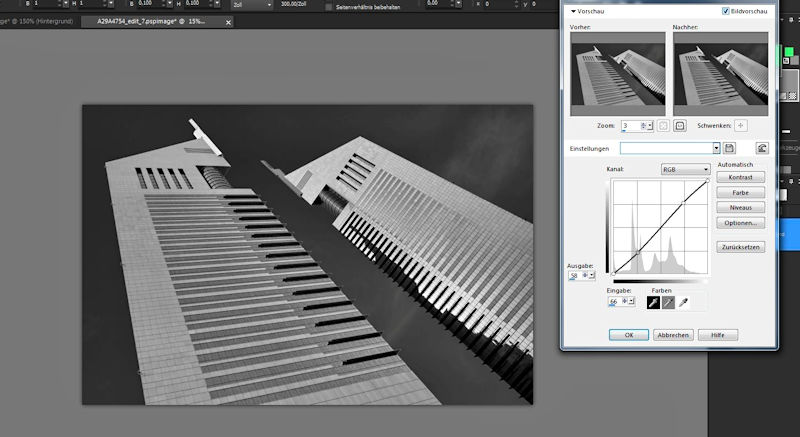Click the Vorher preview thumbnail

(x=618, y=74)
